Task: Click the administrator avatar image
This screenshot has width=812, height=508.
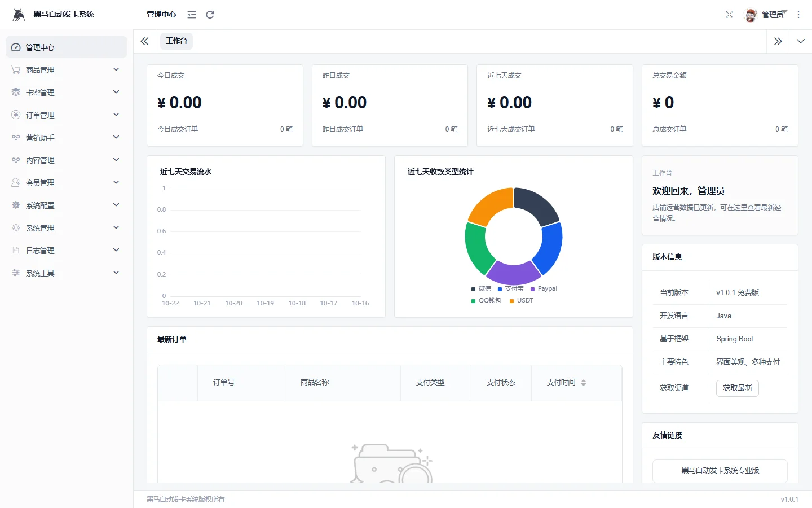Action: point(751,15)
